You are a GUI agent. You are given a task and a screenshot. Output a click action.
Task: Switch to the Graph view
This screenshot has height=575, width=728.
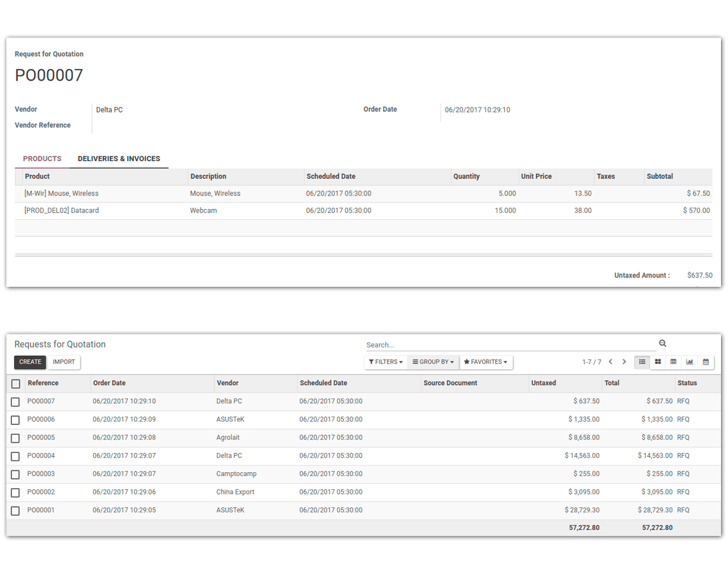(690, 362)
